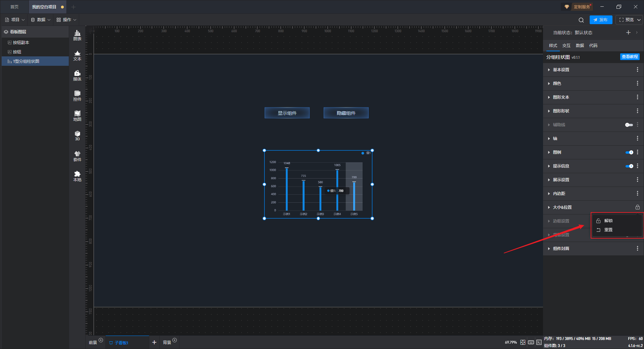Switch to the 交互 tab
644x349 pixels.
pyautogui.click(x=566, y=46)
